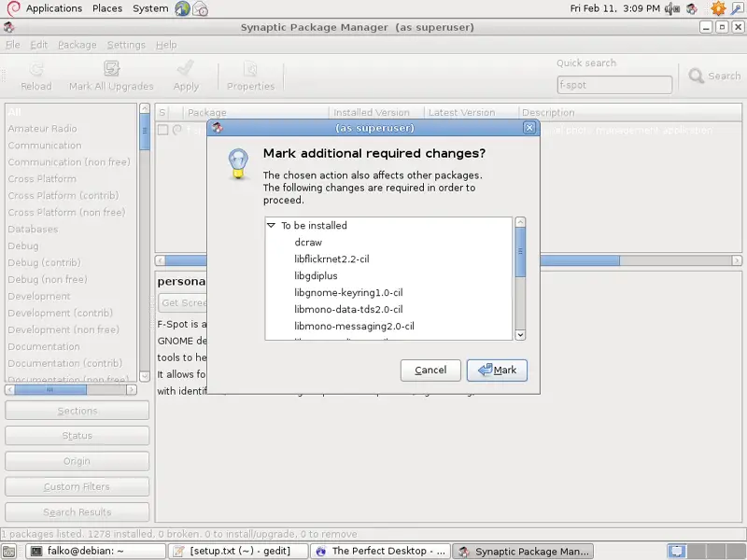Click the dialog list scroll-down arrow
This screenshot has width=747, height=560.
[x=520, y=335]
